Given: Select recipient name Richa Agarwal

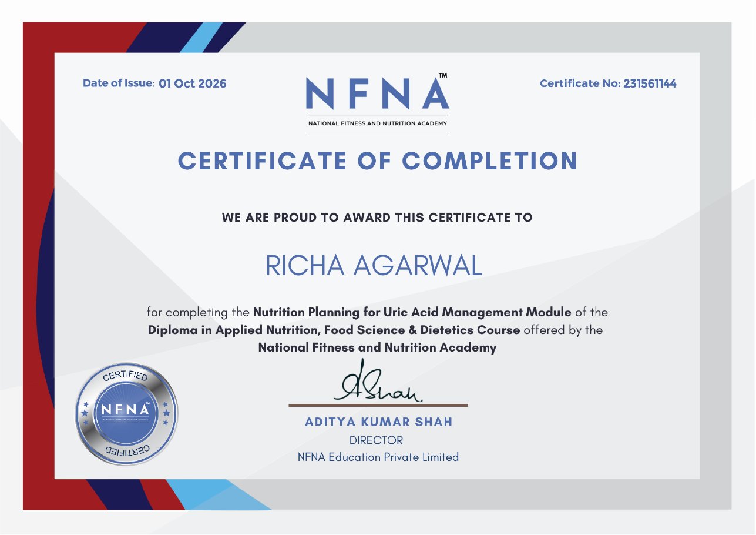Looking at the screenshot, I should click(374, 266).
